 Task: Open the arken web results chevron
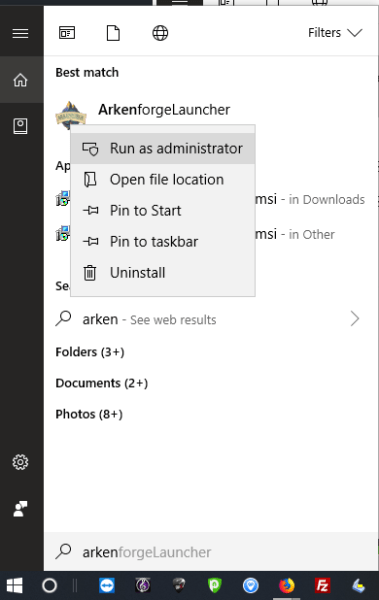pyautogui.click(x=355, y=318)
